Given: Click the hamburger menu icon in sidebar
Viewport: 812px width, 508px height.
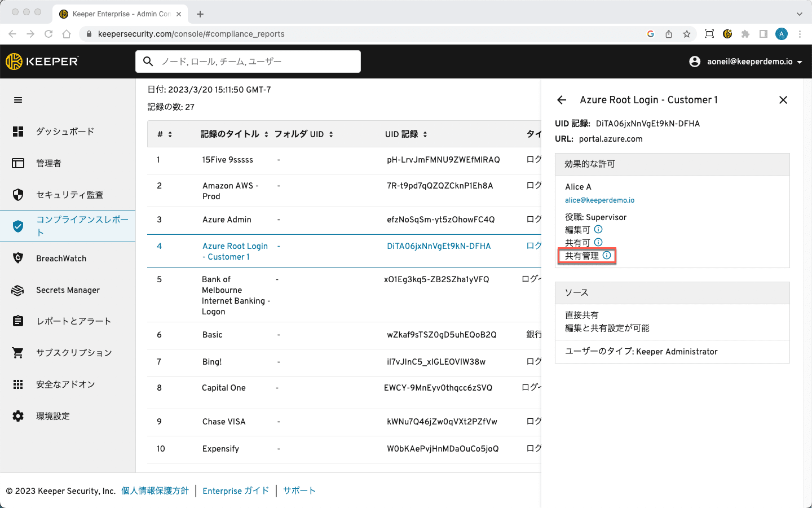Looking at the screenshot, I should [x=18, y=100].
